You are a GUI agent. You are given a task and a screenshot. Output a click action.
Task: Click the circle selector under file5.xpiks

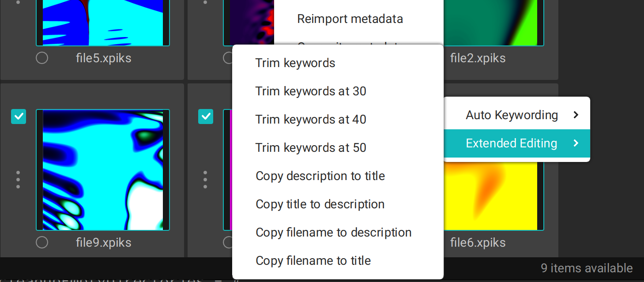coord(42,58)
